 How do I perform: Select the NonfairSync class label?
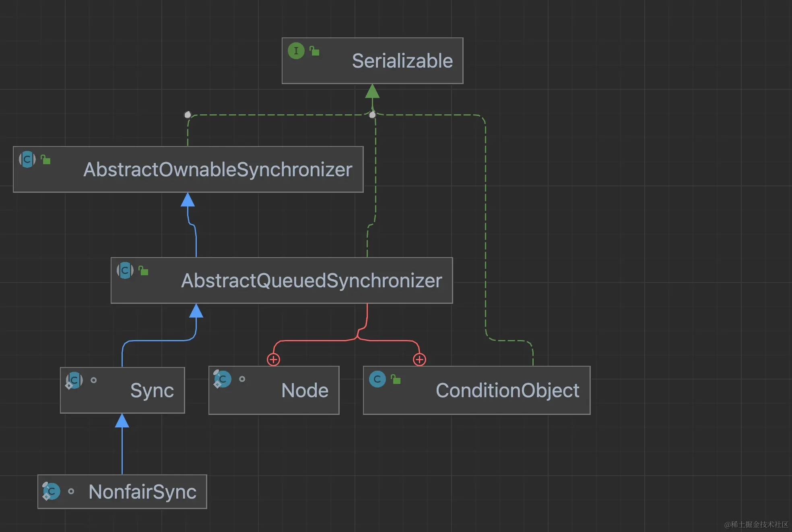pyautogui.click(x=142, y=492)
